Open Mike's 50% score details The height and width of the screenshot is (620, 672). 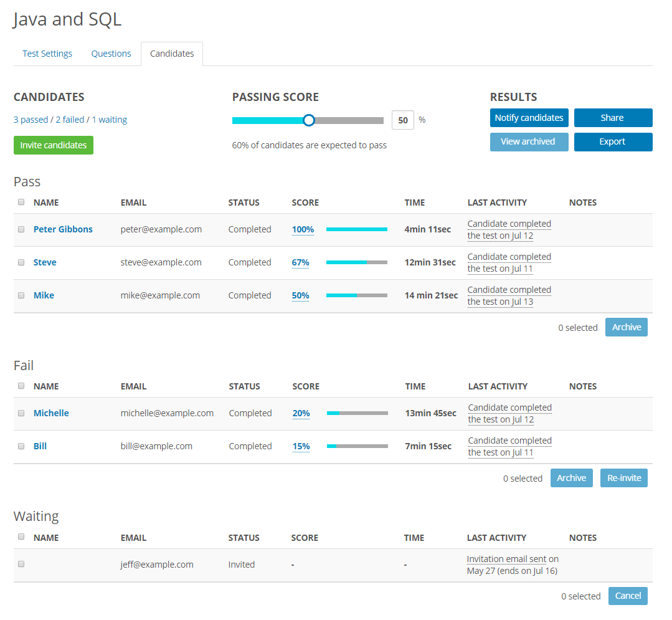(x=300, y=295)
